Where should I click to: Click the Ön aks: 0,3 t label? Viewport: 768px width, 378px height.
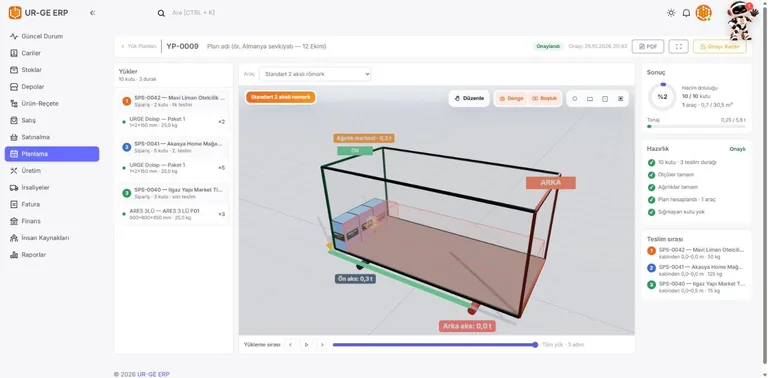coord(356,279)
